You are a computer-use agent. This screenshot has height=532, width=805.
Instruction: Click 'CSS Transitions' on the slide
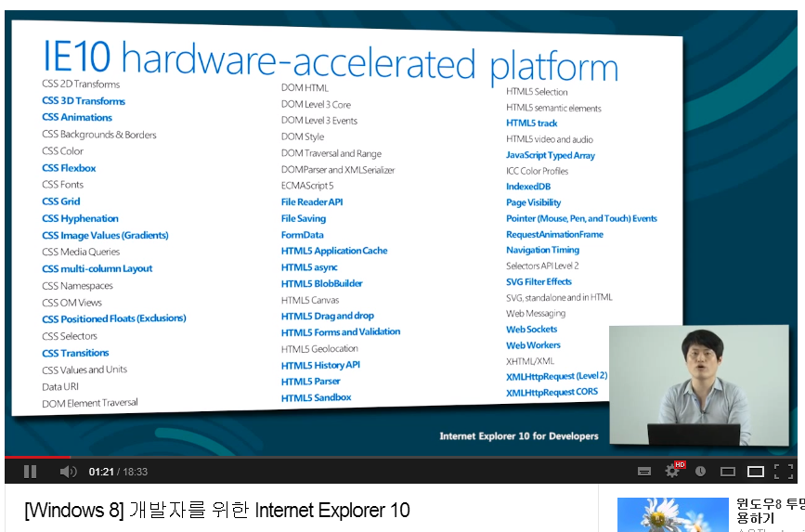click(x=75, y=353)
